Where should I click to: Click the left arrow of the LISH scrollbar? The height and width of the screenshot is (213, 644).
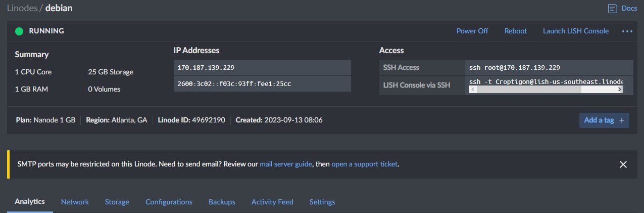[x=473, y=89]
